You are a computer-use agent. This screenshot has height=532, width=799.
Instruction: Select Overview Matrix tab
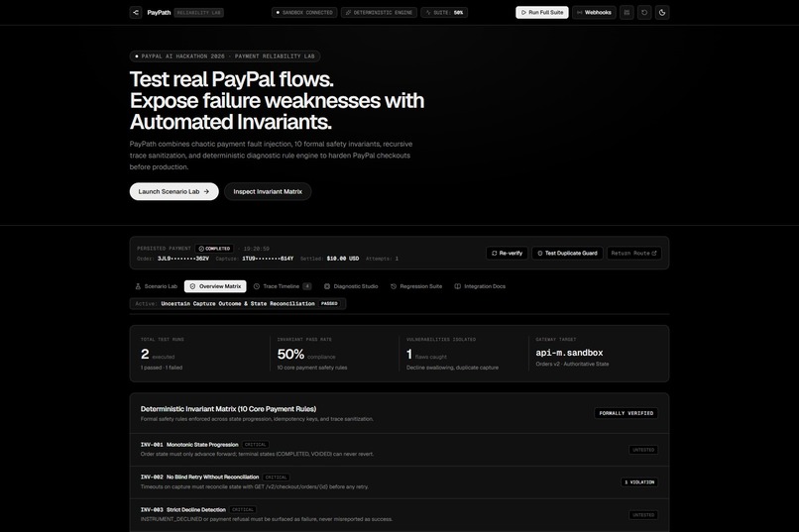pos(215,286)
